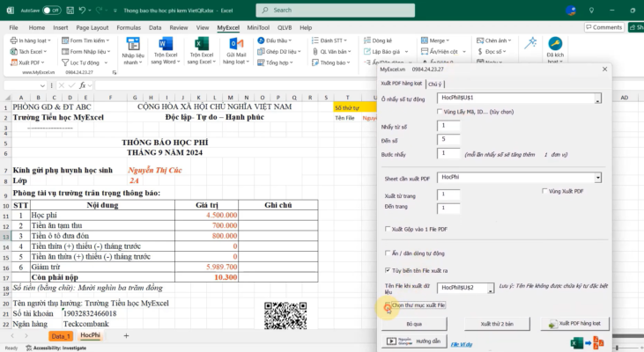Click the magic wand ribbon icon
Image resolution: width=644 pixels, height=352 pixels.
click(531, 42)
